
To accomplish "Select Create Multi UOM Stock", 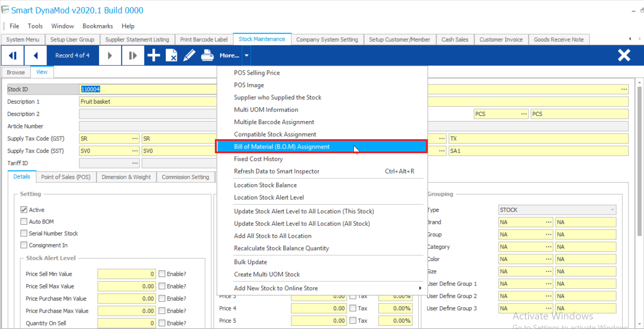I will click(322, 274).
